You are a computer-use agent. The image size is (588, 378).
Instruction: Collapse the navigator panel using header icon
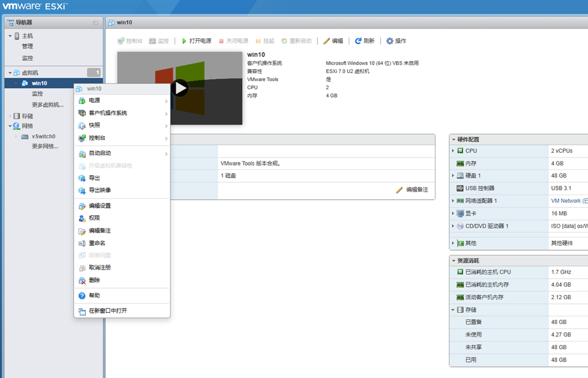(x=95, y=22)
